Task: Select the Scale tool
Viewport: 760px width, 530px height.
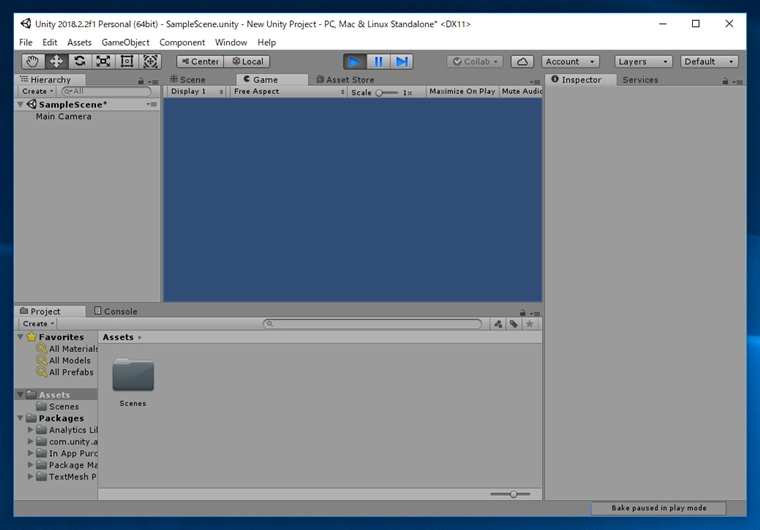Action: tap(103, 62)
